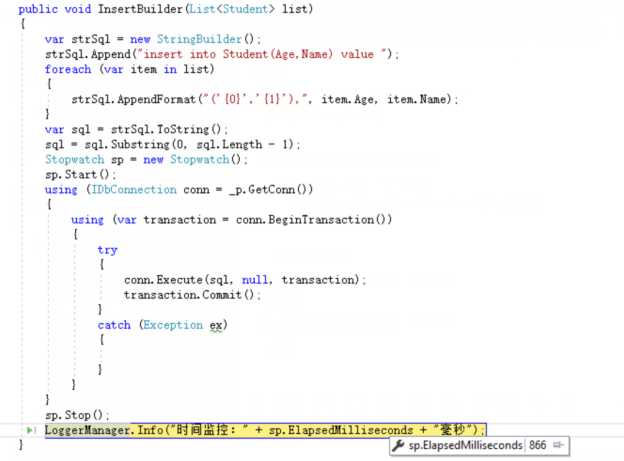Click the InsertBuilder method name

coord(140,9)
